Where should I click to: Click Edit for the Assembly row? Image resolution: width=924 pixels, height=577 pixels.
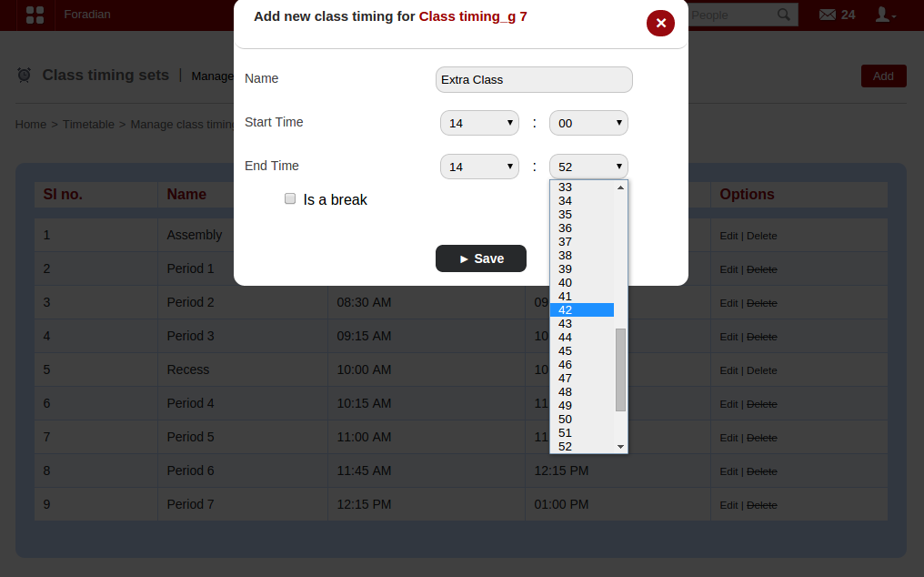[x=728, y=236]
